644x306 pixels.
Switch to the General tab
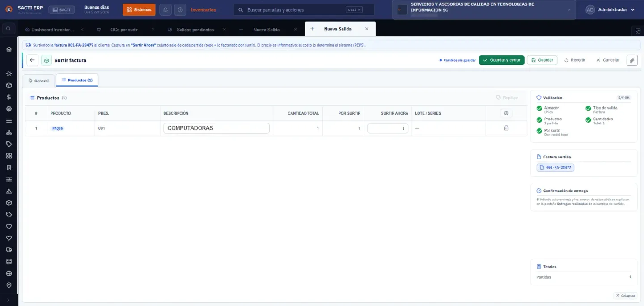click(x=39, y=81)
